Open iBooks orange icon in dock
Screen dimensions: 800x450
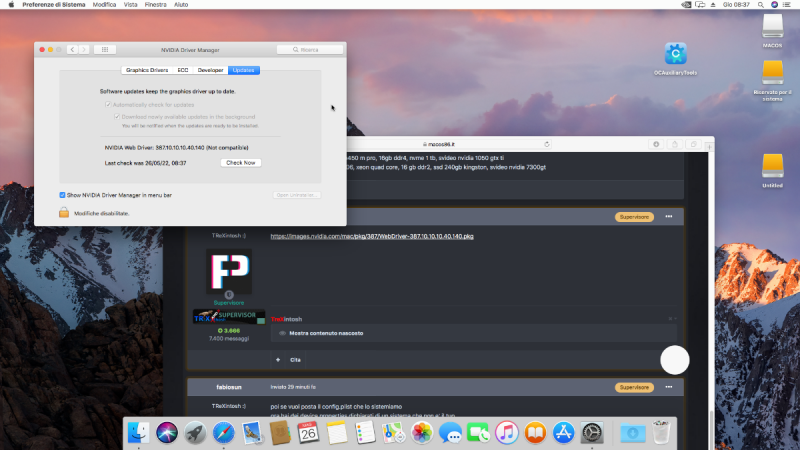point(535,433)
